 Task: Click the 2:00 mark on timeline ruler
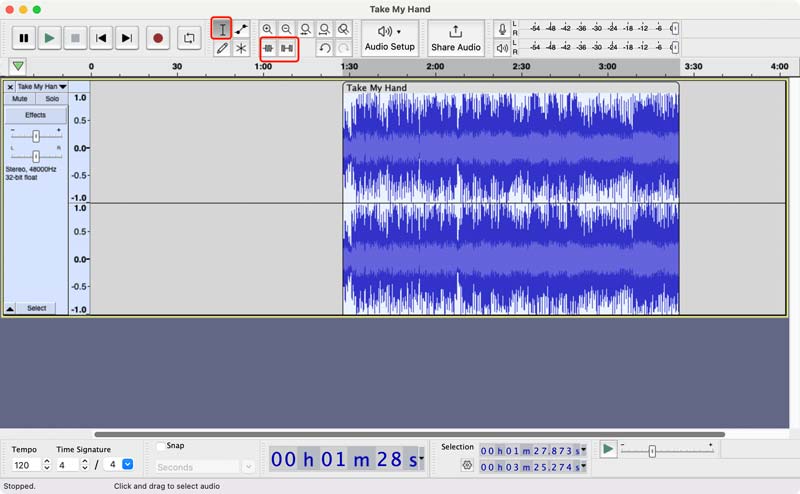pos(435,66)
